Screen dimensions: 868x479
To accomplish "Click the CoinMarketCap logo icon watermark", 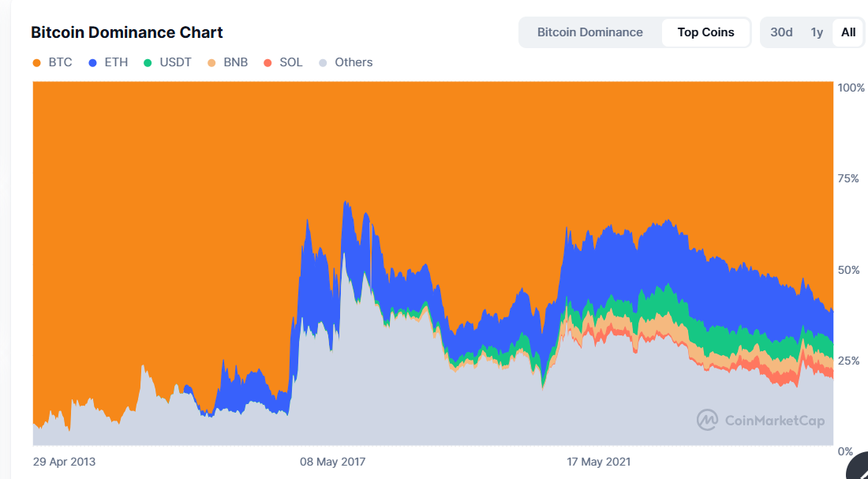I will (x=707, y=420).
